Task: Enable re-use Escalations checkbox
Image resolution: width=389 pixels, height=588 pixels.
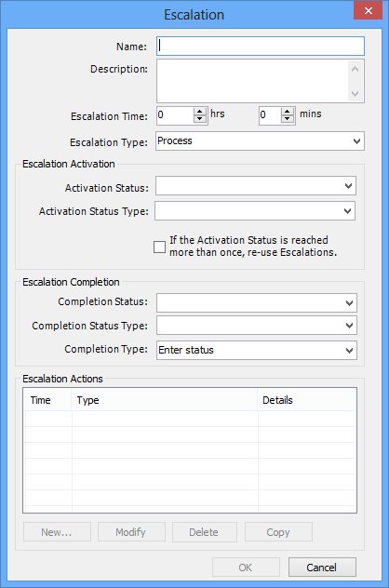Action: pyautogui.click(x=159, y=247)
